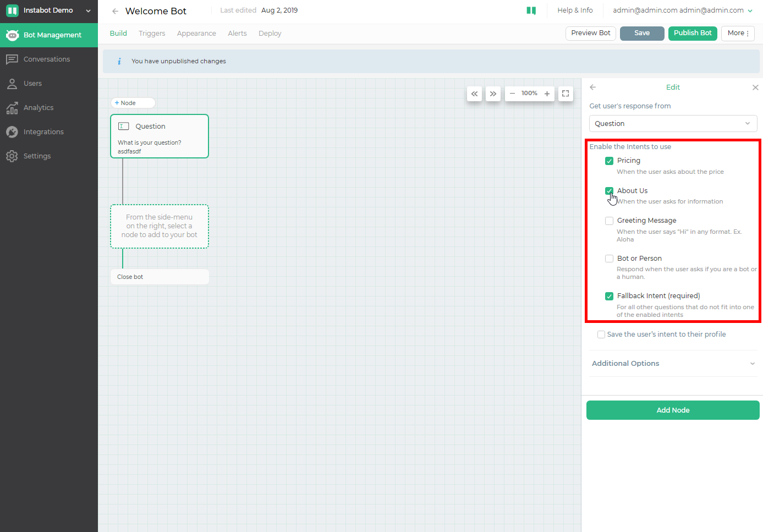763x532 pixels.
Task: Select the Close bot node
Action: (160, 277)
